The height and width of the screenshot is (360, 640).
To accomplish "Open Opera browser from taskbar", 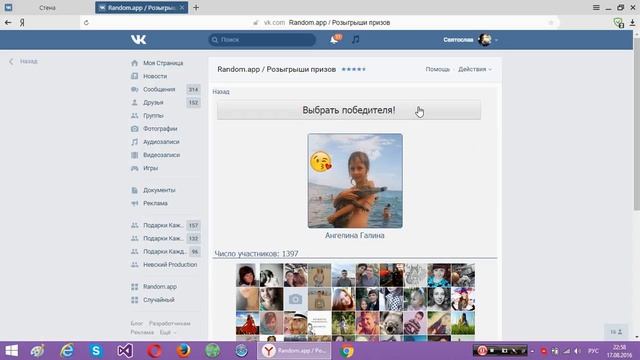I will [x=154, y=351].
